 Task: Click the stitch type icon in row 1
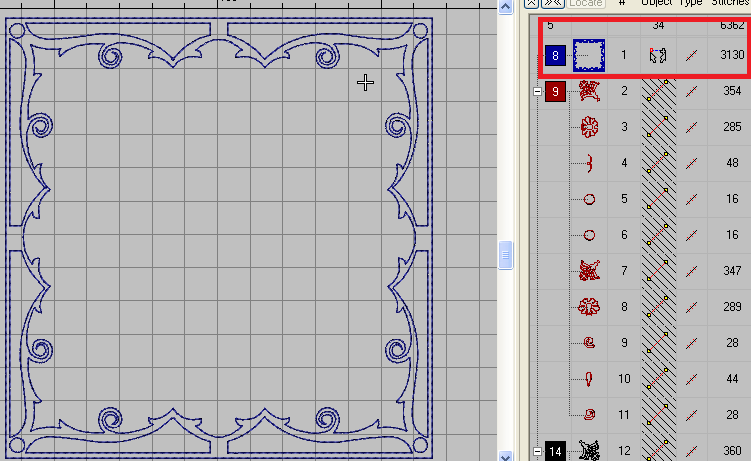pos(692,55)
